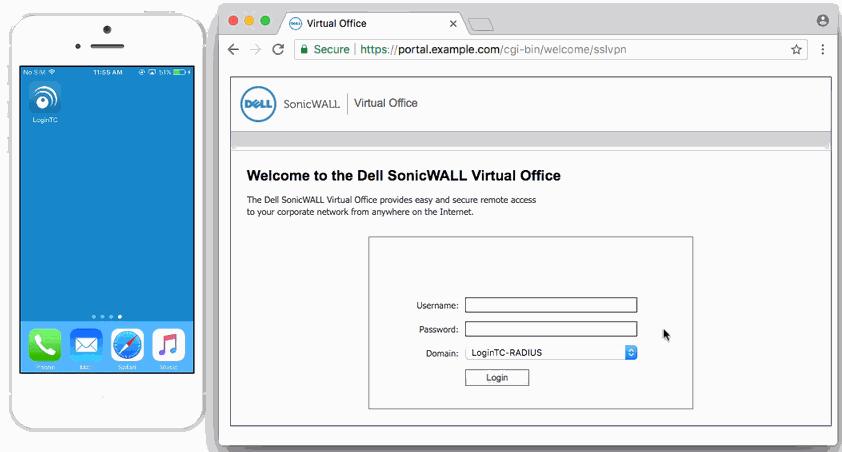Bookmark this page with the star icon
The height and width of the screenshot is (452, 842).
coord(796,49)
